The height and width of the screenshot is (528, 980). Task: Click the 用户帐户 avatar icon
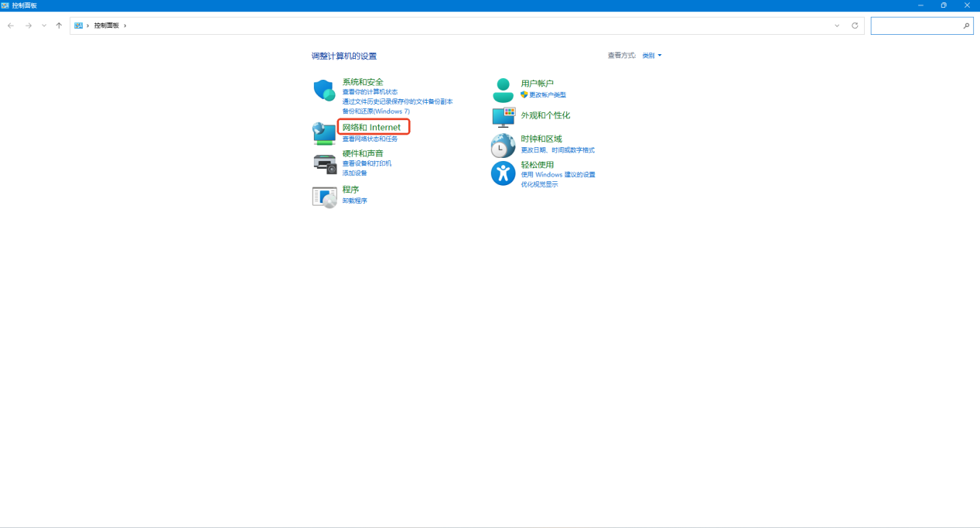coord(503,90)
